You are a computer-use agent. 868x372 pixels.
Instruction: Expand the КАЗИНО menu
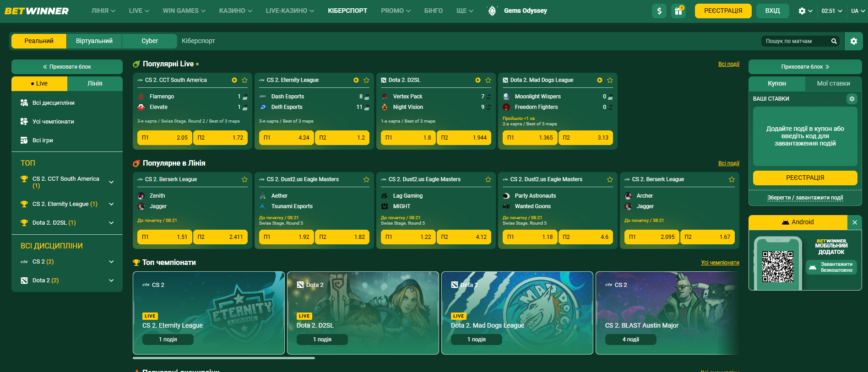tap(236, 11)
